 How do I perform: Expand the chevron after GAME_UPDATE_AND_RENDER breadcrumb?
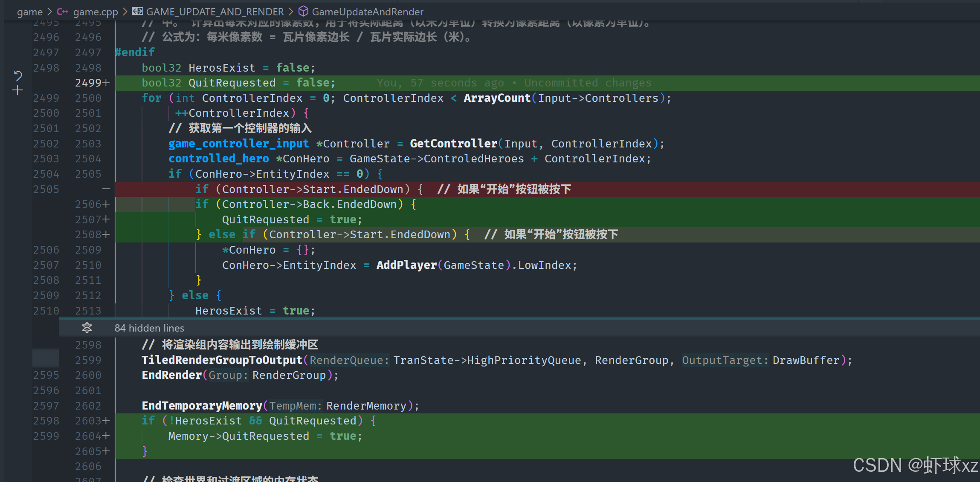click(291, 12)
